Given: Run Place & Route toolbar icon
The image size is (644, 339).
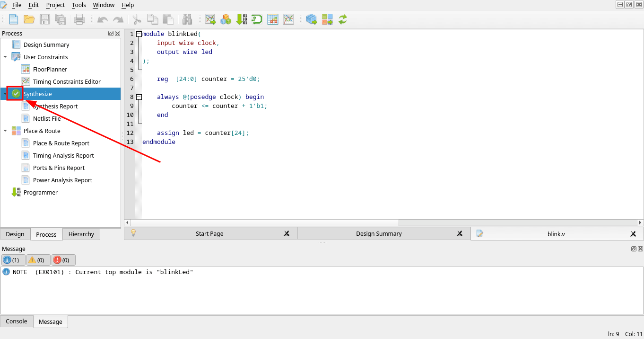Looking at the screenshot, I should 327,19.
